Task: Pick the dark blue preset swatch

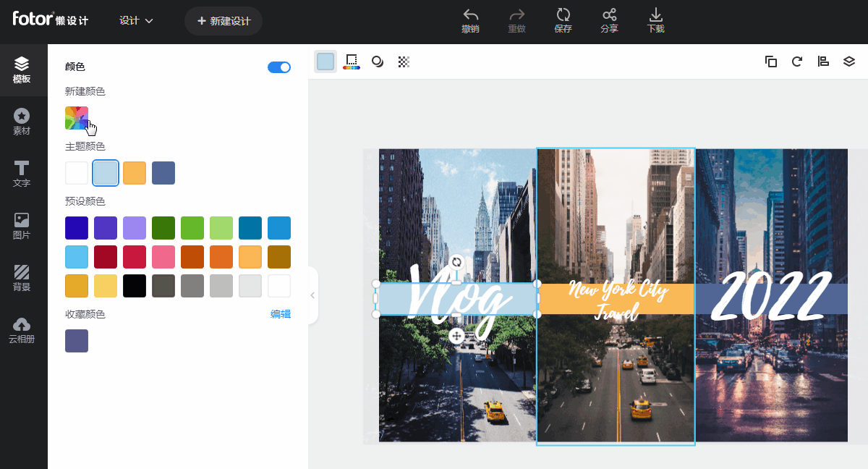Action: [77, 228]
